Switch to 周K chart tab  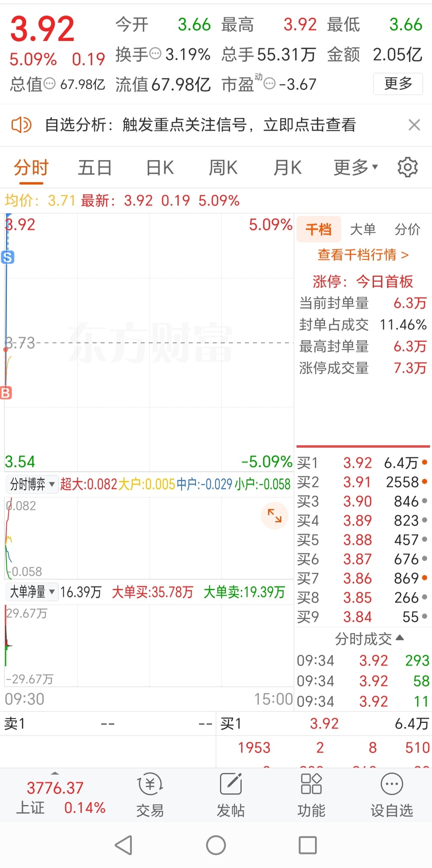pos(223,168)
